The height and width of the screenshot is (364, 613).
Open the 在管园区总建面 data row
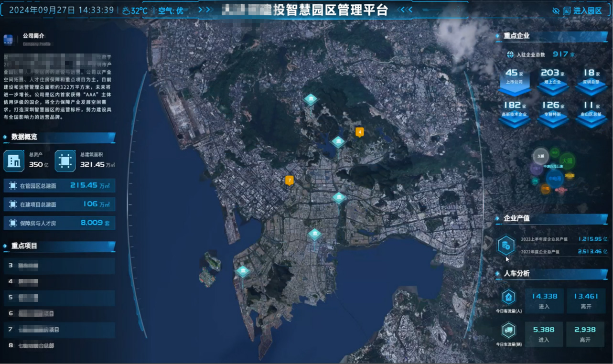point(59,185)
